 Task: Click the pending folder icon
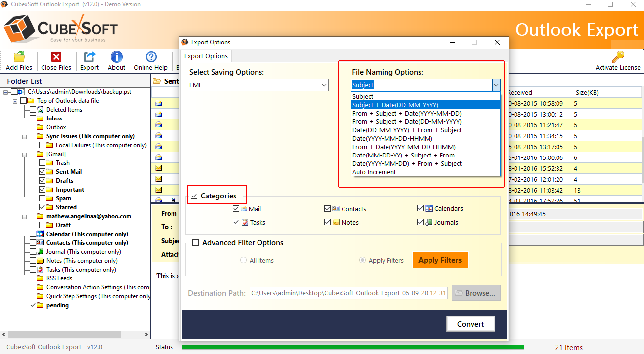[x=41, y=305]
